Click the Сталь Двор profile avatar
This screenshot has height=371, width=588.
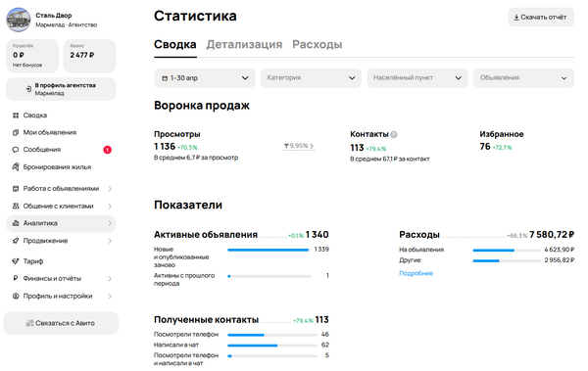[x=19, y=20]
